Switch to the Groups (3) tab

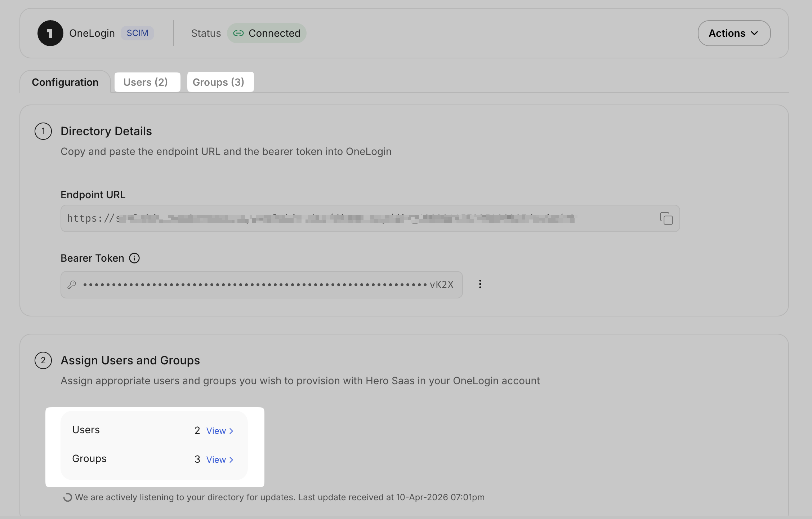tap(220, 82)
